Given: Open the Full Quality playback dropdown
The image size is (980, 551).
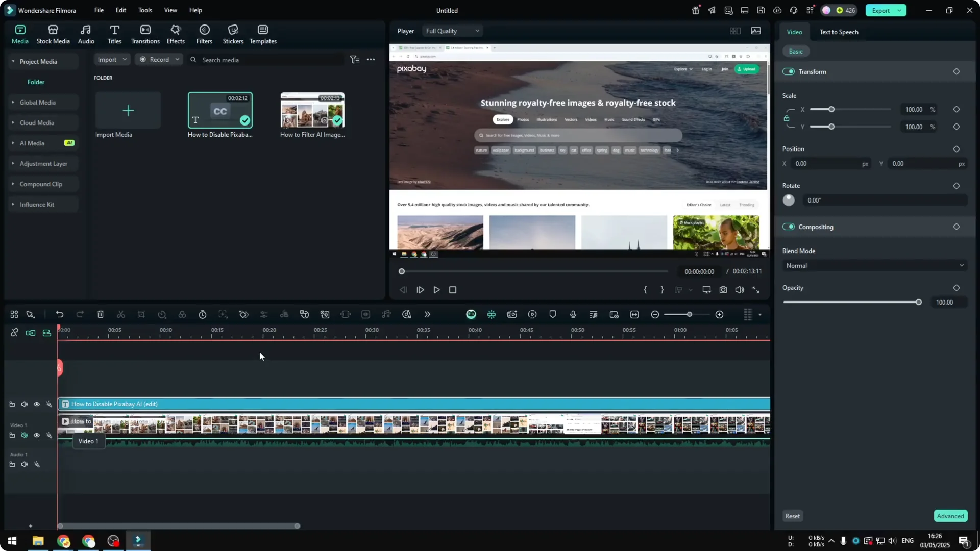Looking at the screenshot, I should [452, 31].
